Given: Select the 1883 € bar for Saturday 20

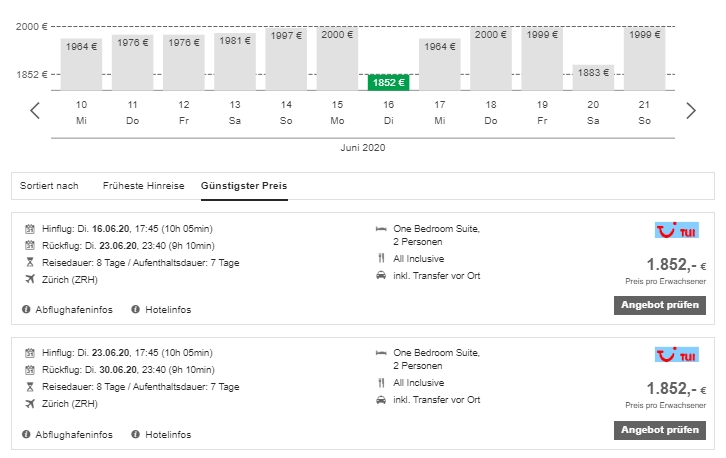Looking at the screenshot, I should [593, 77].
